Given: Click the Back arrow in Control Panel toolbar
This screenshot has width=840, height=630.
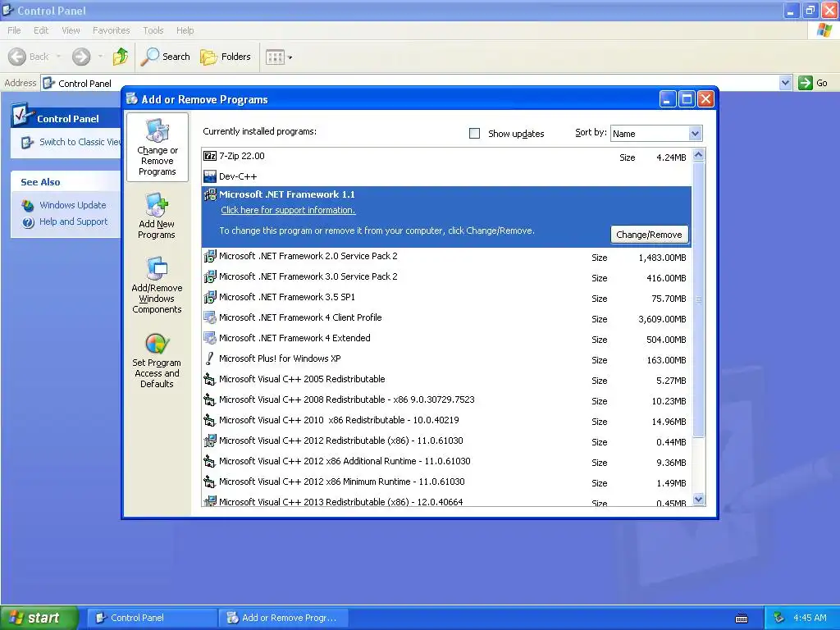Looking at the screenshot, I should click(x=17, y=57).
